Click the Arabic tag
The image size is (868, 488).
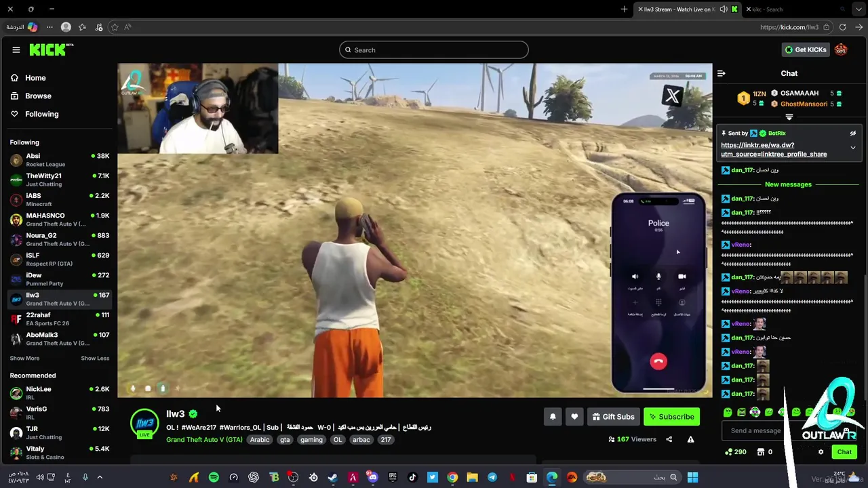click(260, 440)
